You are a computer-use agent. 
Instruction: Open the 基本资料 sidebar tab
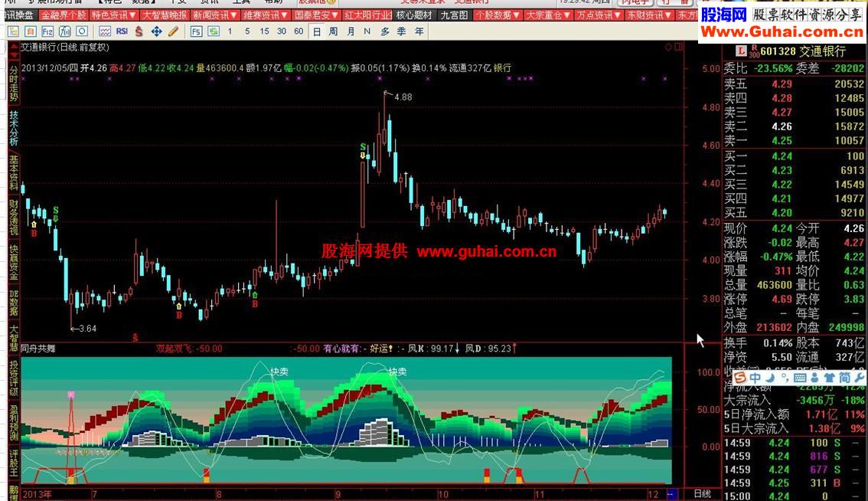coord(14,172)
